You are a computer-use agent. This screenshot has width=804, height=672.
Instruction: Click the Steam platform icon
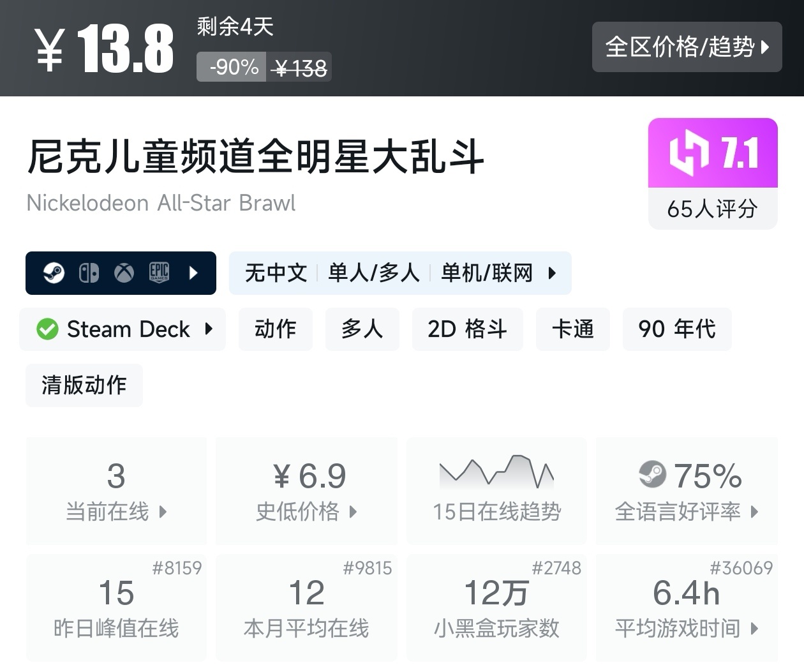pyautogui.click(x=54, y=273)
